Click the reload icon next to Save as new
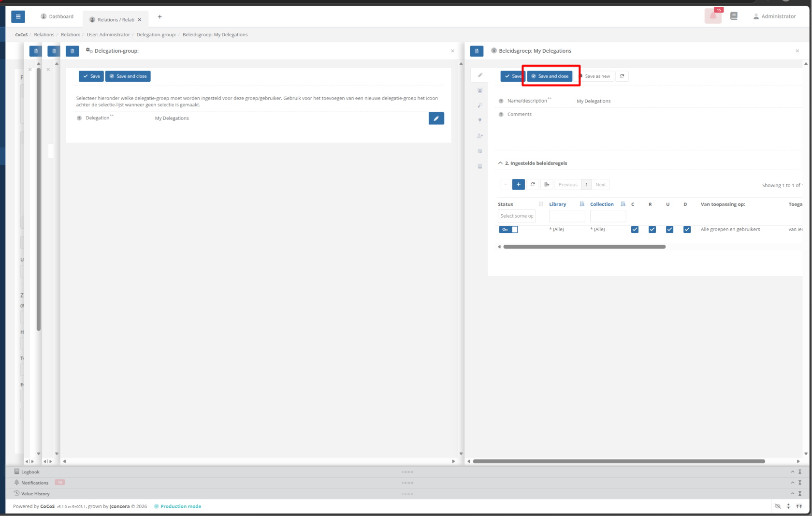 [622, 76]
